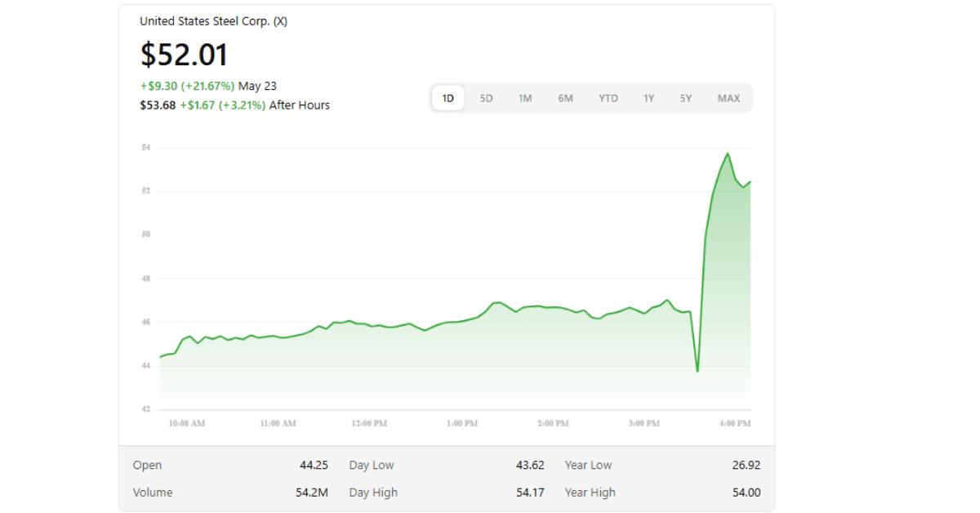Select the 6M time range

tap(566, 98)
